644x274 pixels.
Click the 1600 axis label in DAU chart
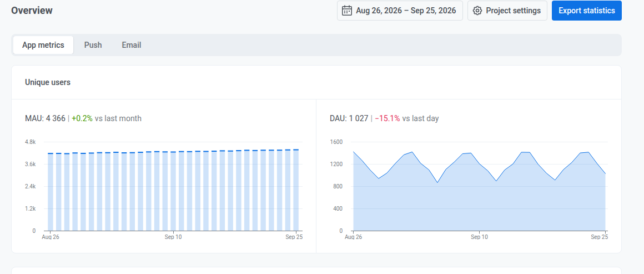coord(336,142)
